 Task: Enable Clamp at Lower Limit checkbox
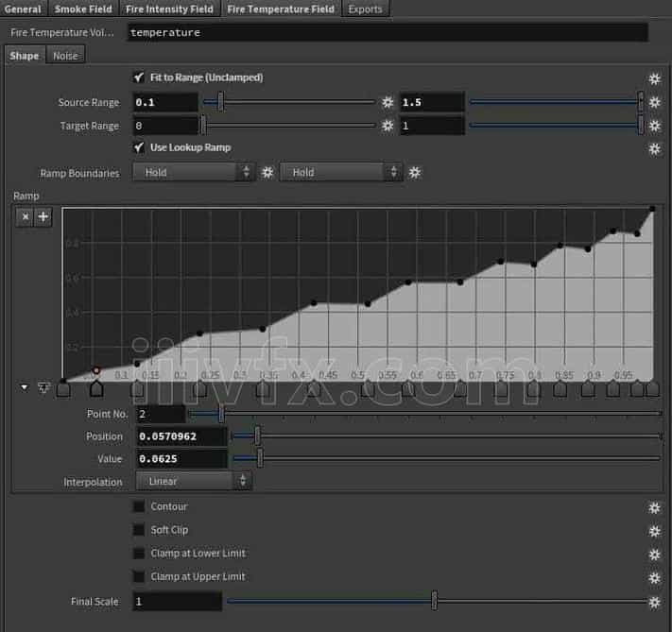[x=138, y=554]
